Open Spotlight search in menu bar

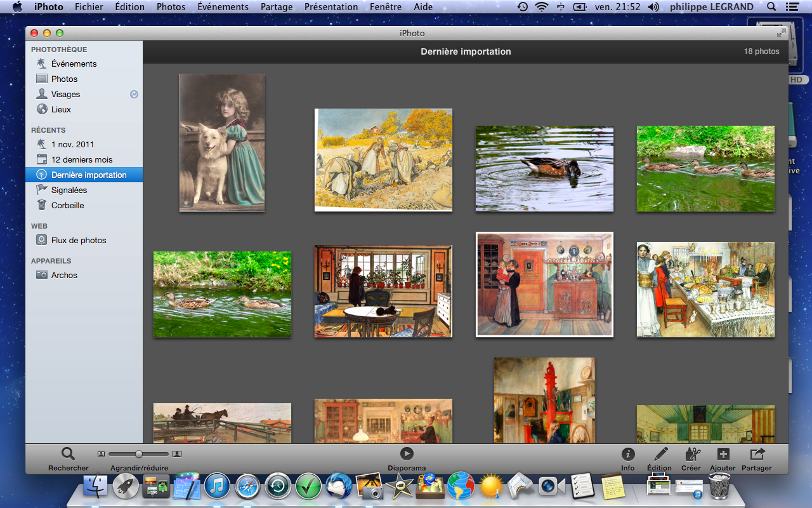pos(771,7)
